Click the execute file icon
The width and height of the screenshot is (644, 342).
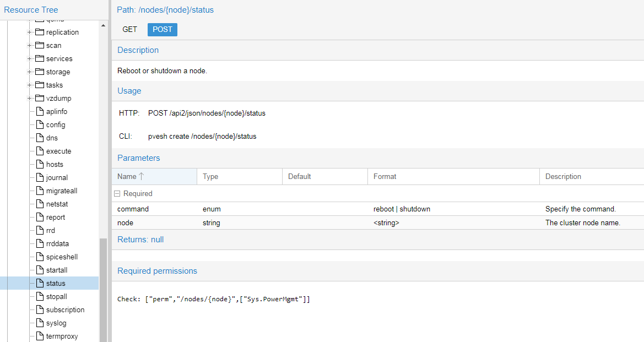coord(40,151)
